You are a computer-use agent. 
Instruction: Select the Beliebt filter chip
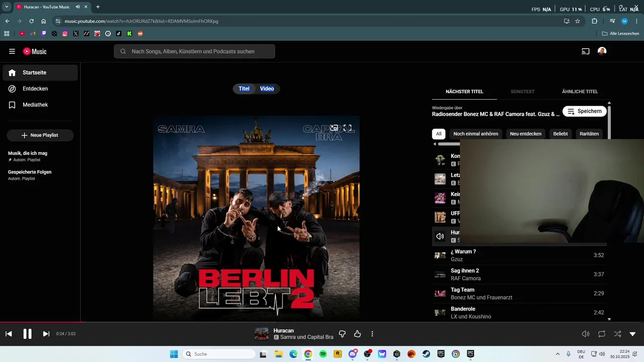(560, 134)
